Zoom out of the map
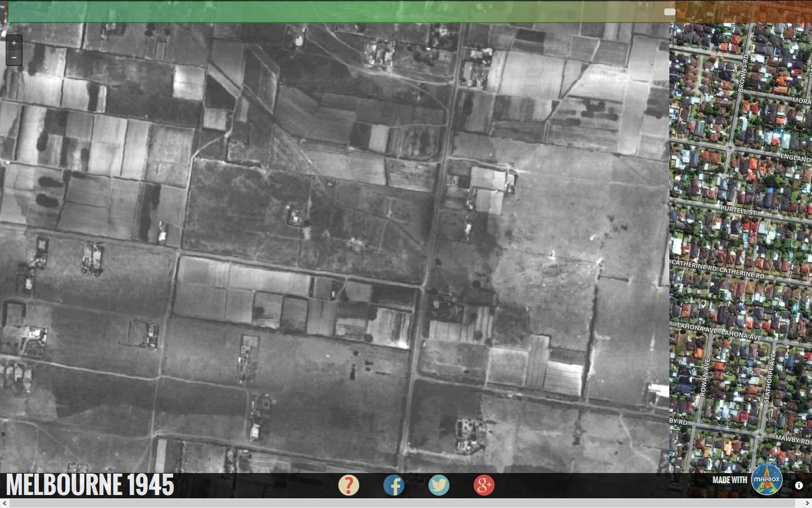The height and width of the screenshot is (508, 812). click(x=14, y=58)
